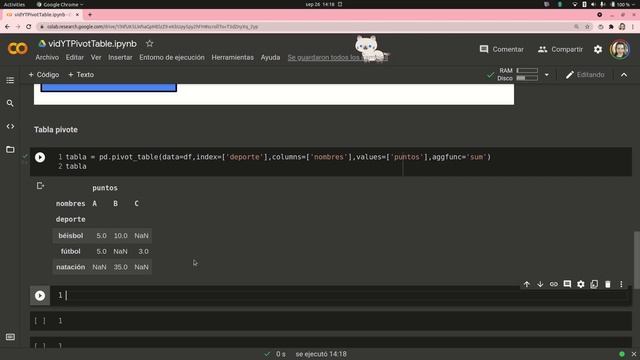Close the vidYTPivotTable.ipynb browser tab
Image resolution: width=640 pixels, height=360 pixels.
tap(77, 14)
